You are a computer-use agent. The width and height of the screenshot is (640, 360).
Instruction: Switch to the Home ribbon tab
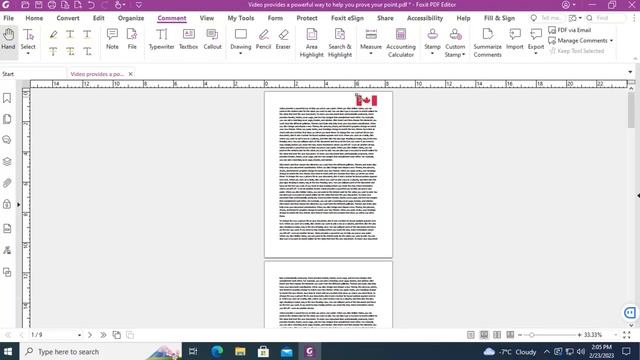(x=34, y=18)
